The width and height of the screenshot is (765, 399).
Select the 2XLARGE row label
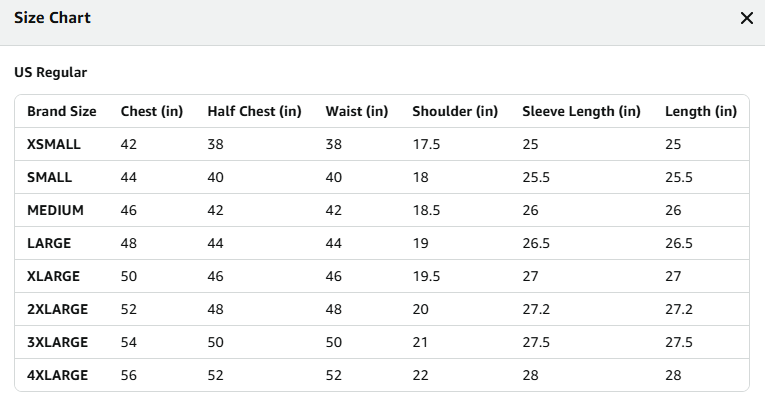(x=58, y=309)
